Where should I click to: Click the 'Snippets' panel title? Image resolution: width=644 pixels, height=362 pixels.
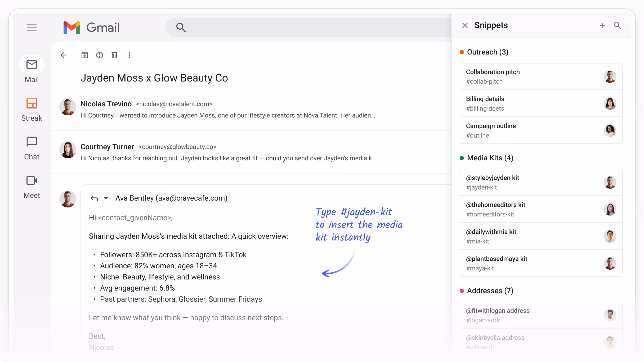pos(491,25)
